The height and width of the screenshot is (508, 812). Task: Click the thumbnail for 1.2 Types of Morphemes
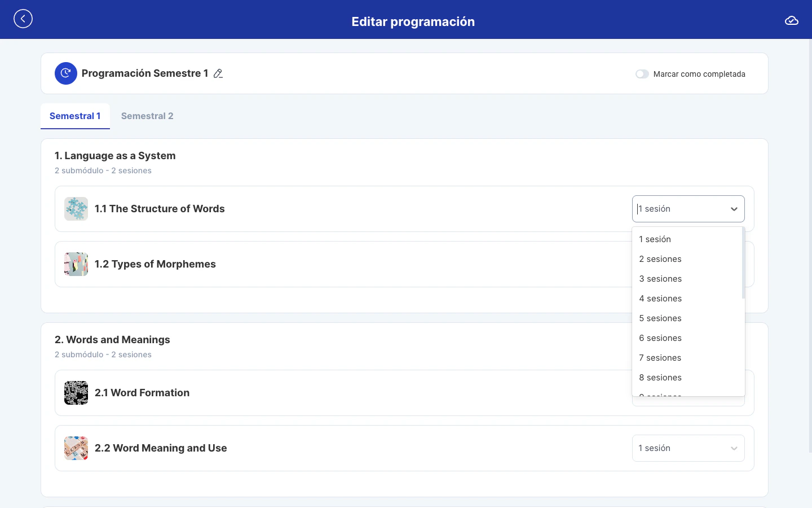point(76,264)
